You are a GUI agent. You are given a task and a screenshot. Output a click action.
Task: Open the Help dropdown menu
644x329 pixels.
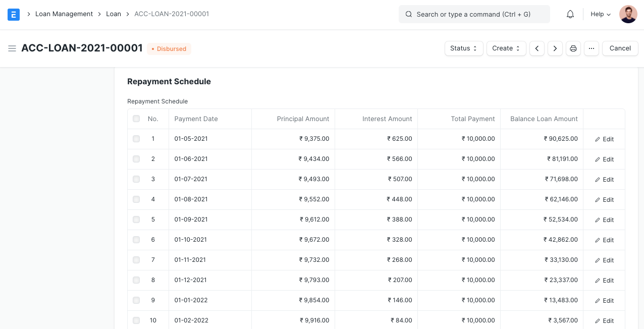pos(601,14)
